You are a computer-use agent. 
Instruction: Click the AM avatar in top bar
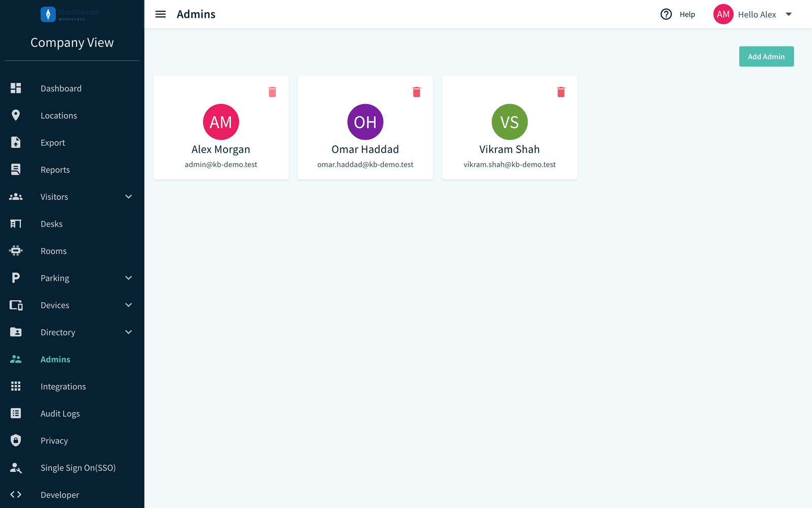point(723,14)
